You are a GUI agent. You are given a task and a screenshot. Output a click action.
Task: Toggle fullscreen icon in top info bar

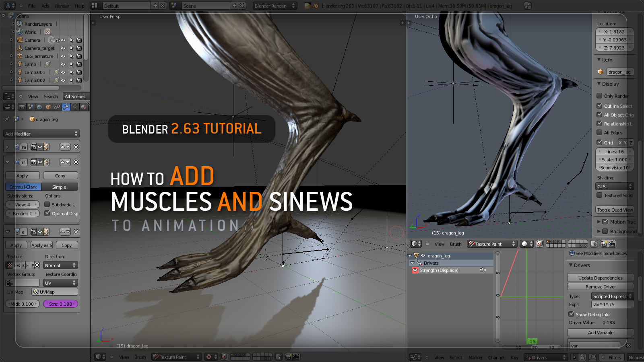[x=528, y=6]
